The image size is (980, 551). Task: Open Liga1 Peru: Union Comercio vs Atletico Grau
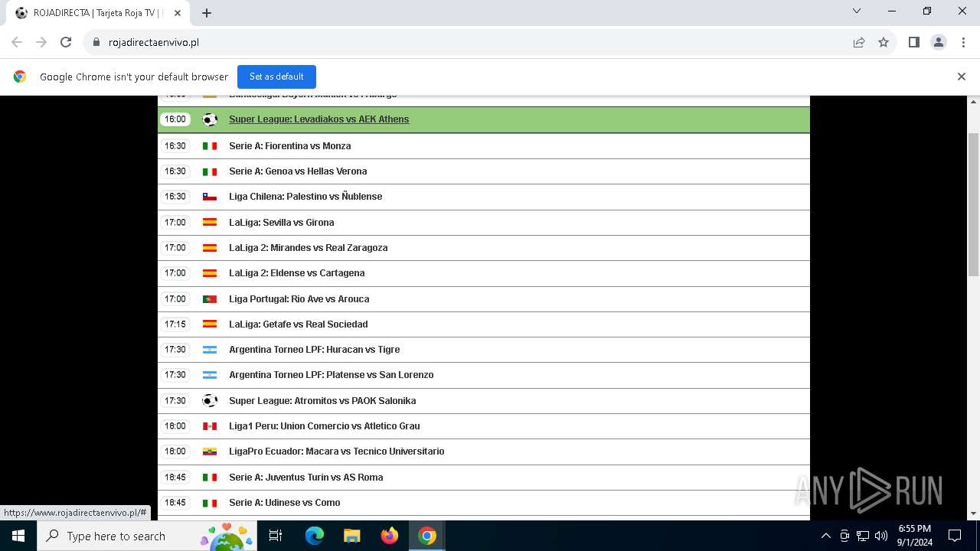click(325, 426)
